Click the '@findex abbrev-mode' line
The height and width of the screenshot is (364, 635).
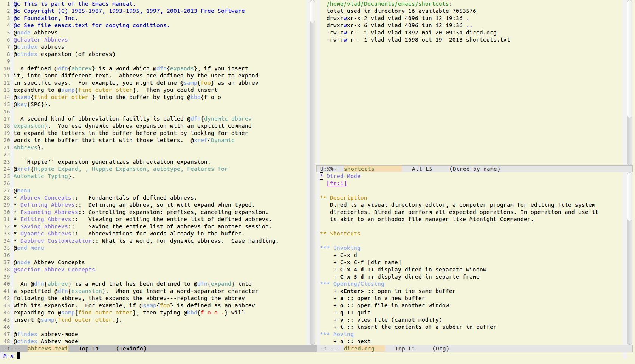pos(46,334)
